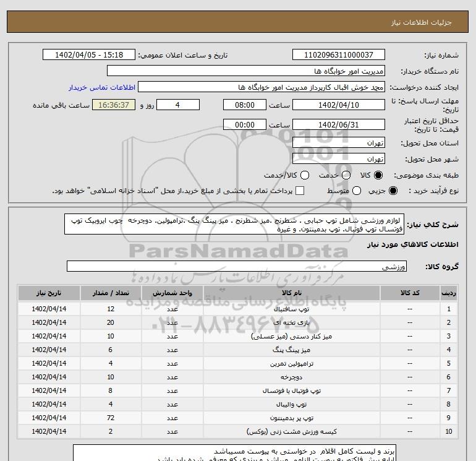Click the announcement date field 1402/04/05 - 15:18
The width and height of the screenshot is (476, 461).
[x=89, y=54]
